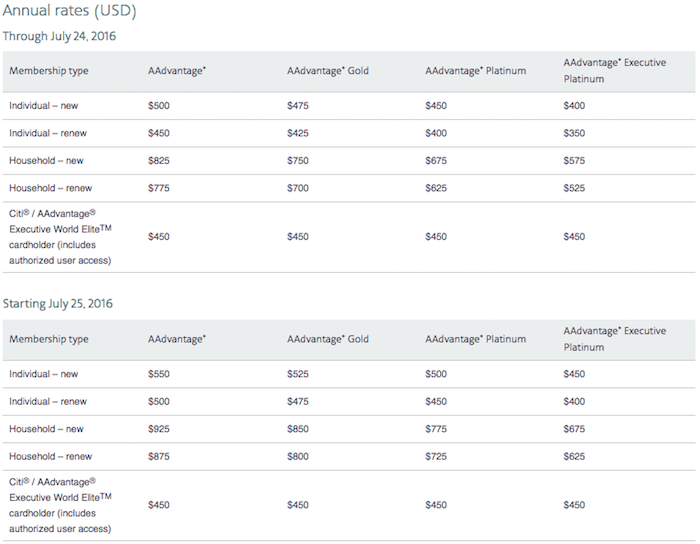Click the $350 Executive Platinum renew rate
Viewport: 700px width, 544px height.
tap(574, 133)
